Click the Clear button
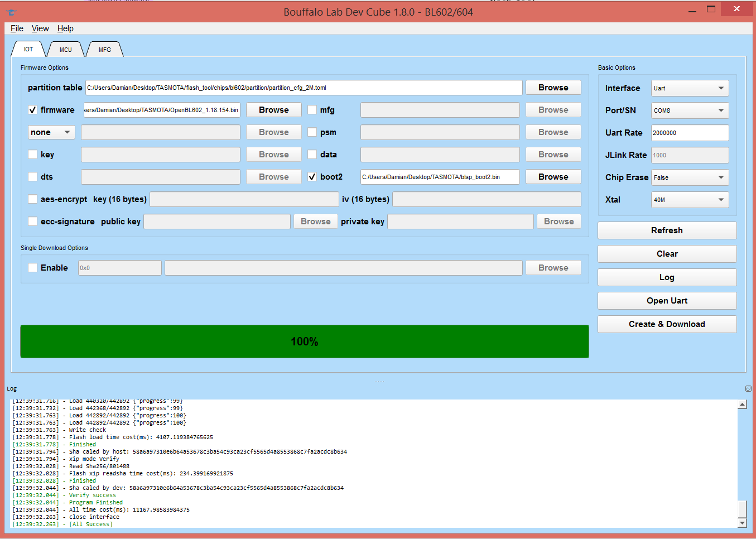Image resolution: width=756 pixels, height=539 pixels. point(667,254)
